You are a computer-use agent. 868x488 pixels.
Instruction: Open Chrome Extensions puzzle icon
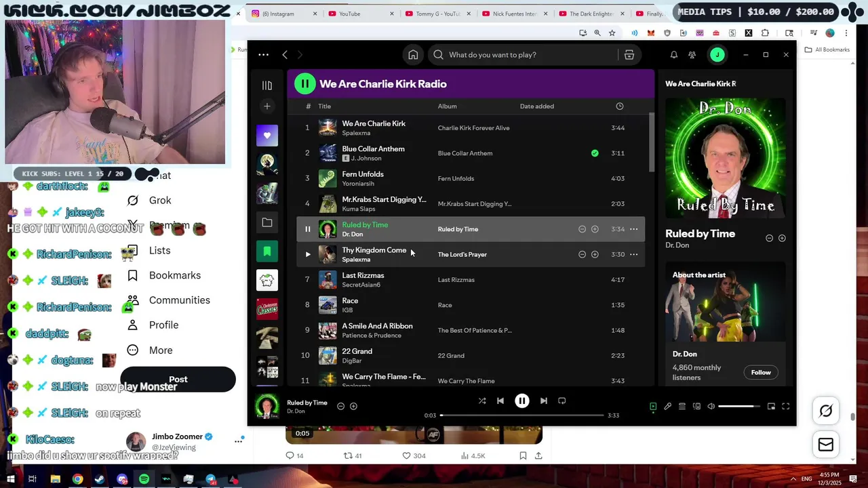pos(765,33)
